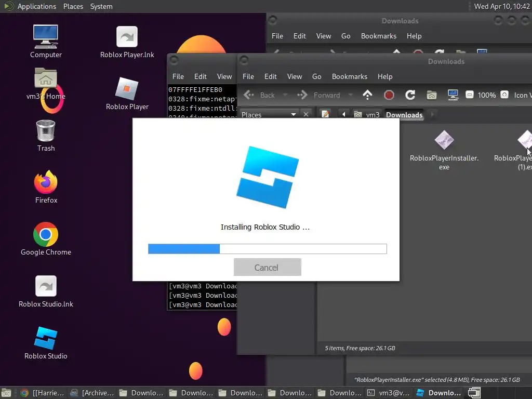Open the Places menu in top panel
The image size is (532, 399).
73,6
